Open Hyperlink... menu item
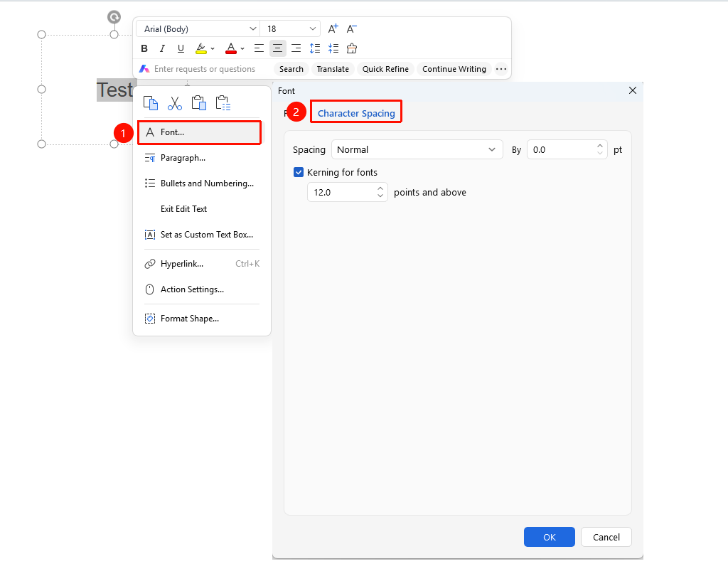This screenshot has height=581, width=728. (202, 264)
